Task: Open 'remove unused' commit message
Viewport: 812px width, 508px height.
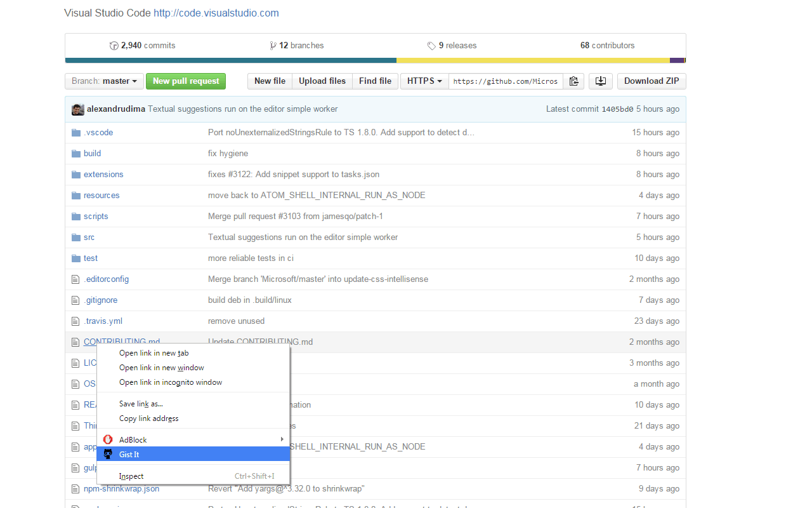Action: [236, 321]
